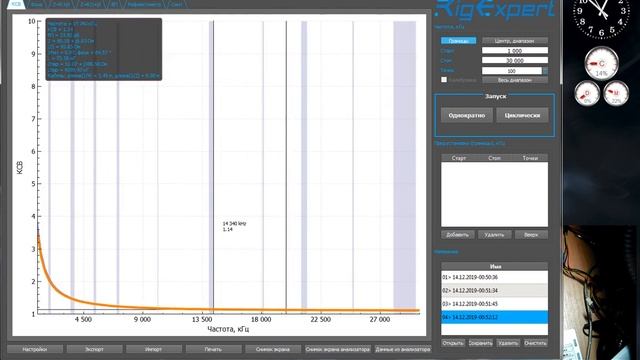Switch to the Рефлектометр tab

tap(144, 4)
